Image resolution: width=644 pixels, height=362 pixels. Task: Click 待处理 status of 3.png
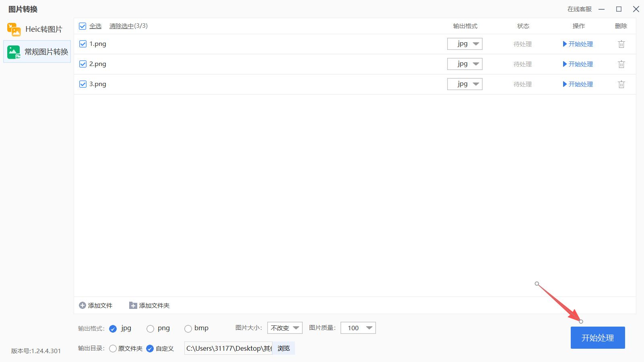pyautogui.click(x=522, y=84)
